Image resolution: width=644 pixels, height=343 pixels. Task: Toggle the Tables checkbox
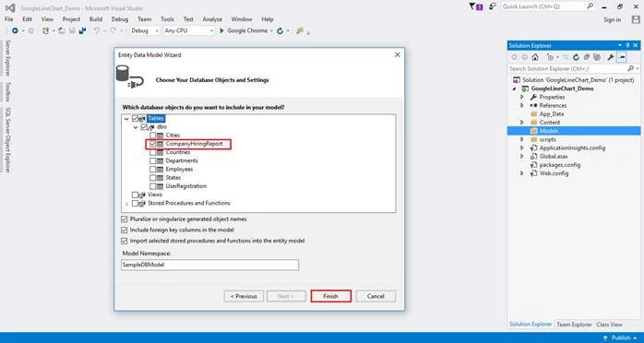click(x=135, y=119)
